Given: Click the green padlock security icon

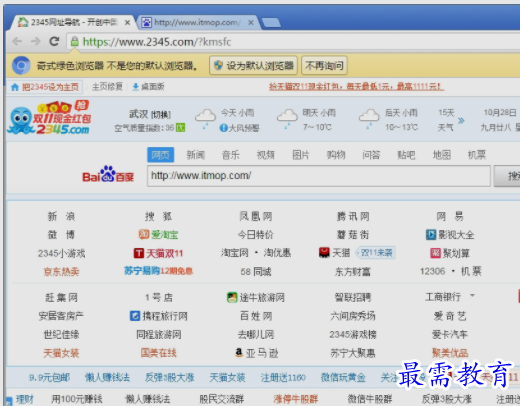Looking at the screenshot, I should pyautogui.click(x=75, y=42).
